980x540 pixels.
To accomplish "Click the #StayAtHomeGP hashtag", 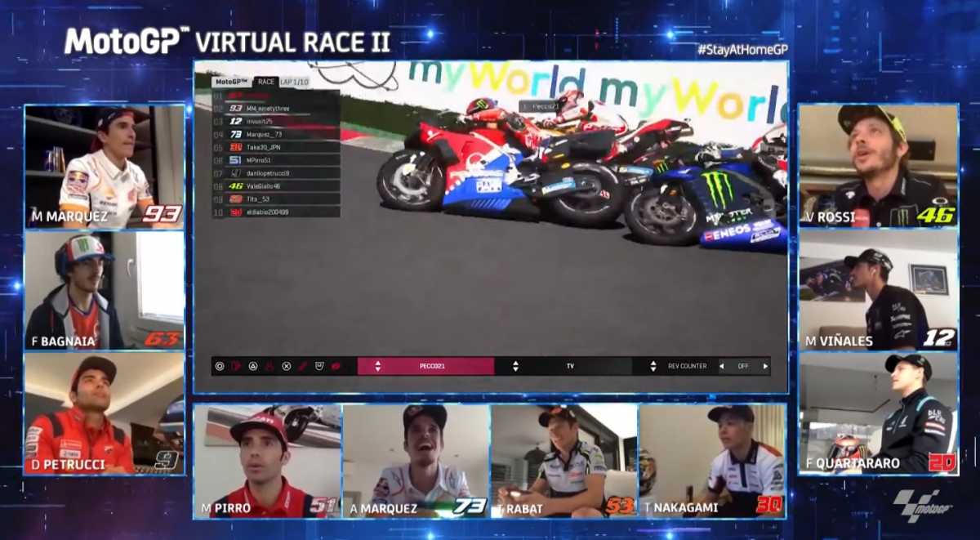I will click(x=742, y=49).
